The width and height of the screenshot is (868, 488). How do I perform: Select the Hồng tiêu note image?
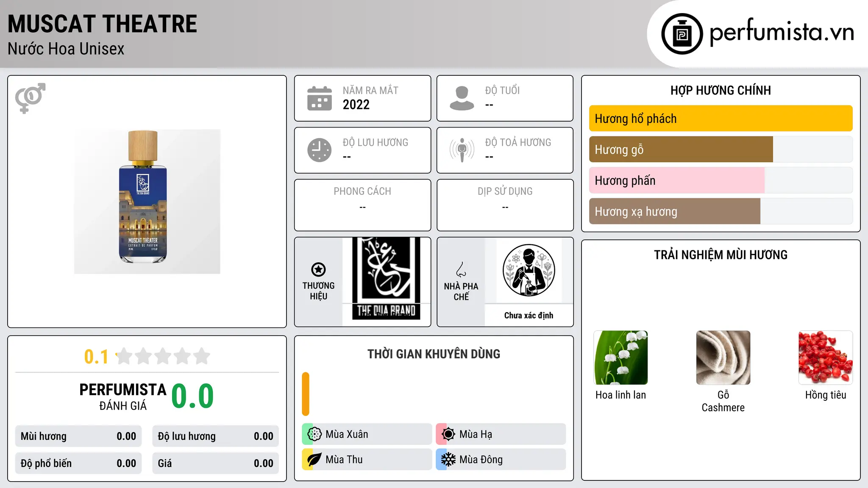coord(826,358)
